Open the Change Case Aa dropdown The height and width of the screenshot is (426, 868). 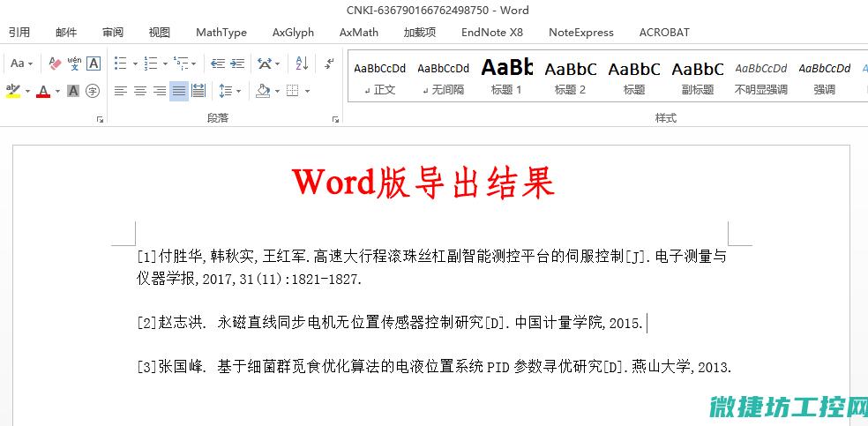21,64
